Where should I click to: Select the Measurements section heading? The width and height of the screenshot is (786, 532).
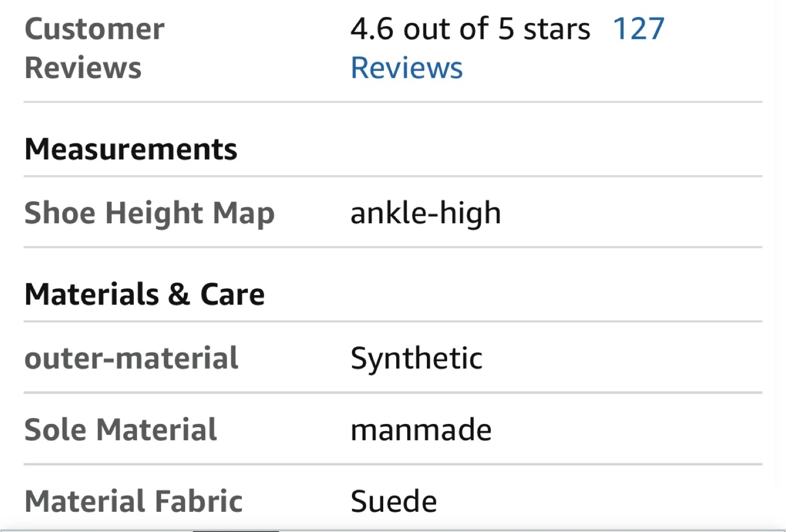click(131, 149)
